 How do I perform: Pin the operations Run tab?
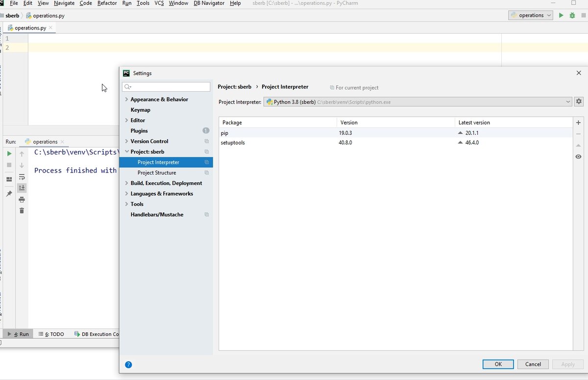[x=9, y=194]
